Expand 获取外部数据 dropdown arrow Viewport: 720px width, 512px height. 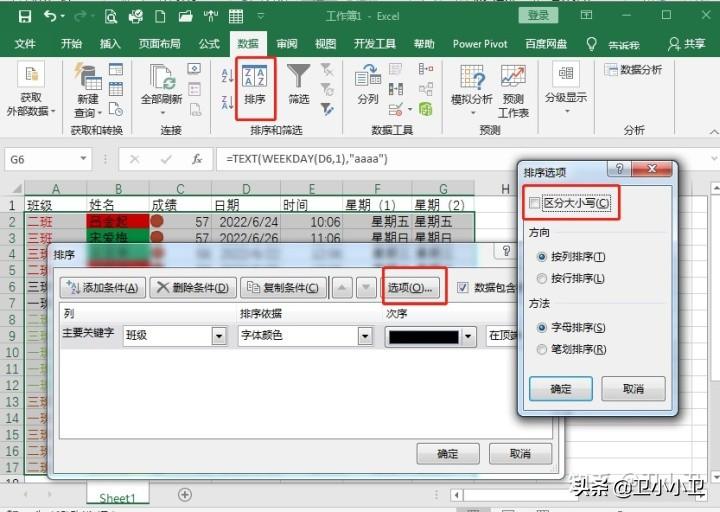pos(53,111)
